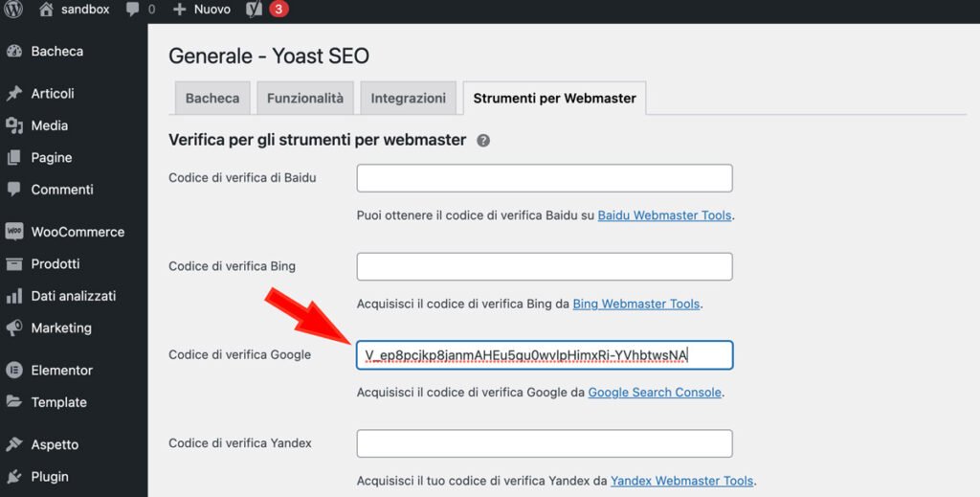Click the WooCommerce logo icon
The image size is (980, 497).
coord(13,232)
